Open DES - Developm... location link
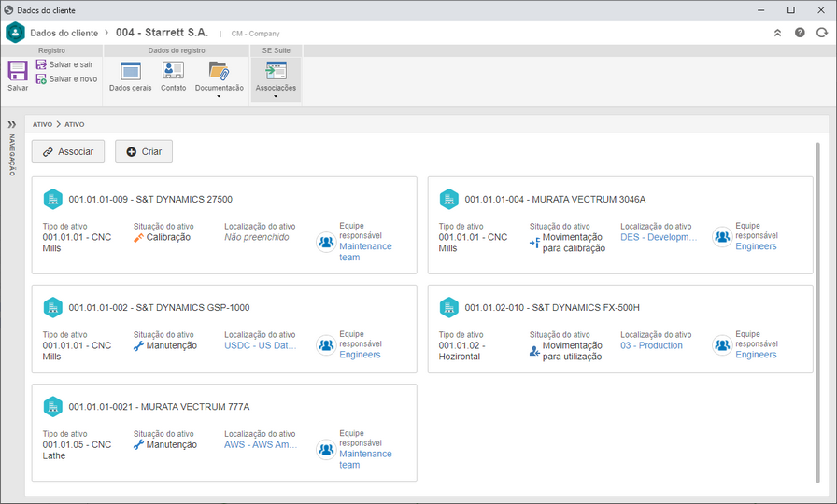The image size is (837, 504). [x=659, y=237]
